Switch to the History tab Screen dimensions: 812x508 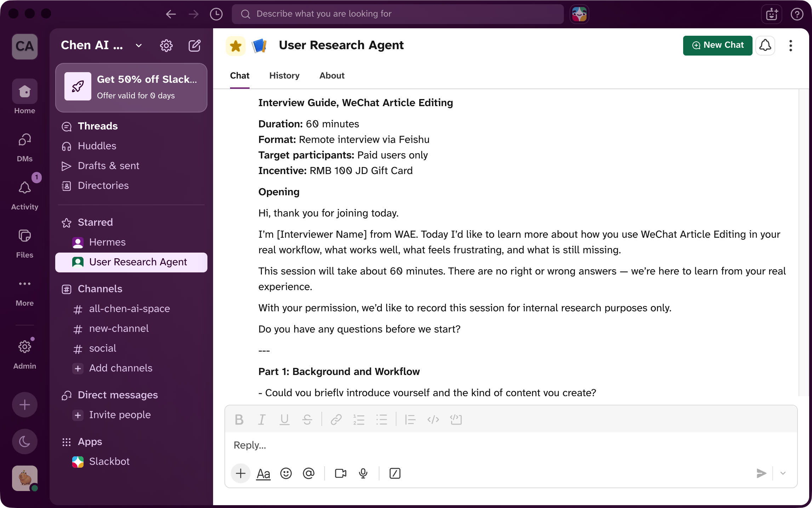284,76
